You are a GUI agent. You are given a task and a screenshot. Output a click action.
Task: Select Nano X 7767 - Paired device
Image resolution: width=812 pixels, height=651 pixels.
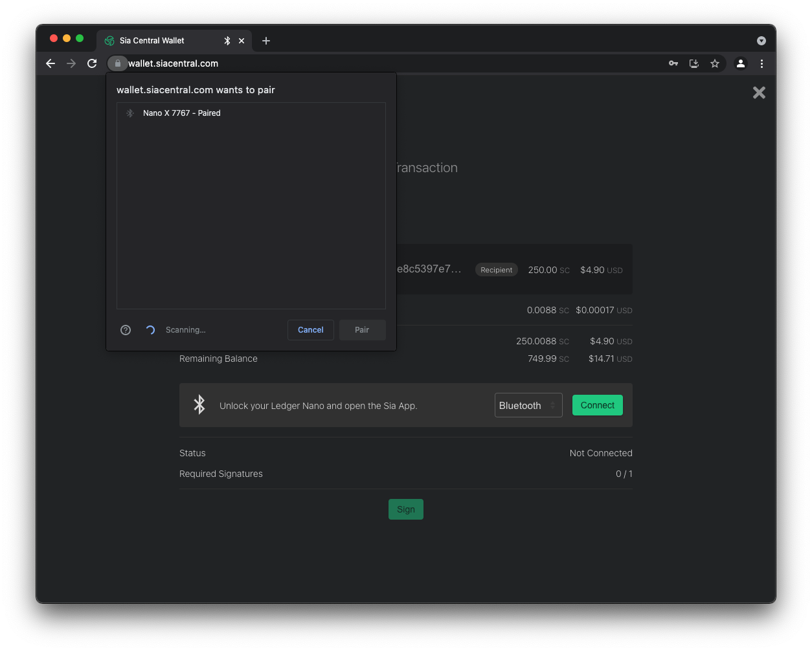pos(251,113)
